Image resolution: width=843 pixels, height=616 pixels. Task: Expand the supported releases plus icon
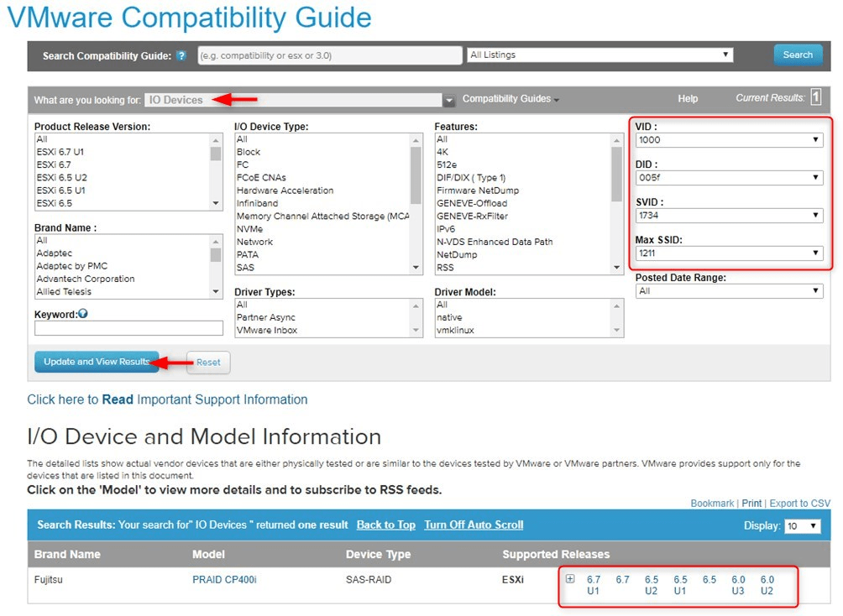tap(570, 579)
